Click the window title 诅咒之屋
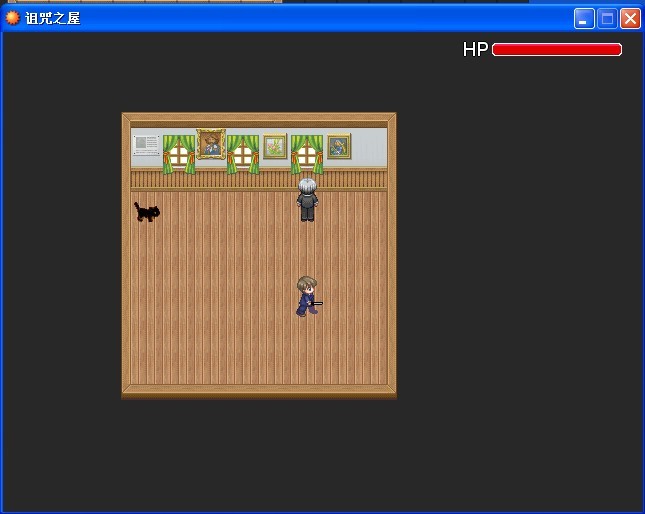Viewport: 645px width, 514px height. pyautogui.click(x=53, y=18)
